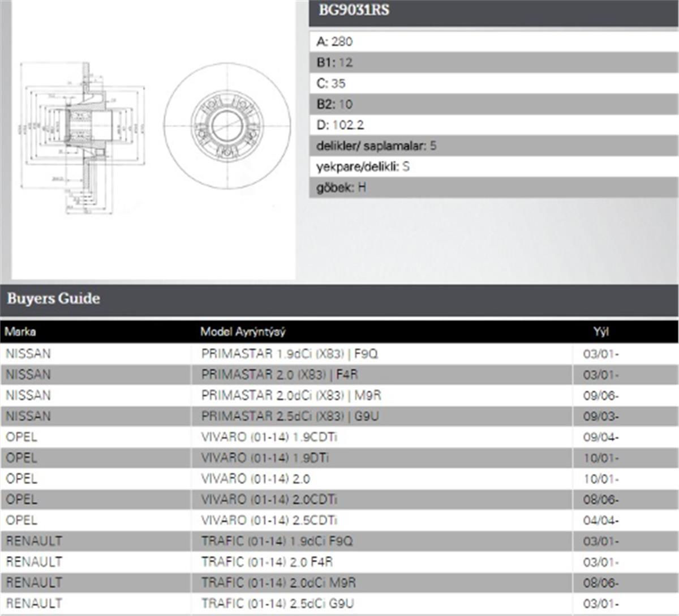Viewport: 679px width, 616px height.
Task: Click year 09/04- for Vivaro 1.9CDTi
Action: 601,438
